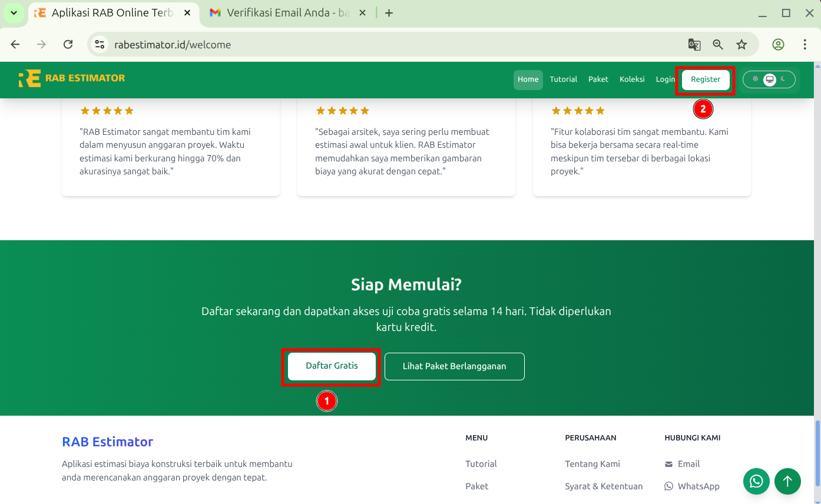Image resolution: width=821 pixels, height=504 pixels.
Task: Open site permissions via the tune icon
Action: [x=99, y=44]
